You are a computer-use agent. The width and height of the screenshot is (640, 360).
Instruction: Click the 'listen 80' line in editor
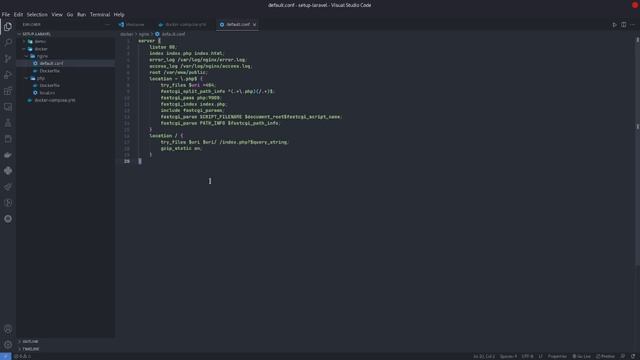(162, 47)
